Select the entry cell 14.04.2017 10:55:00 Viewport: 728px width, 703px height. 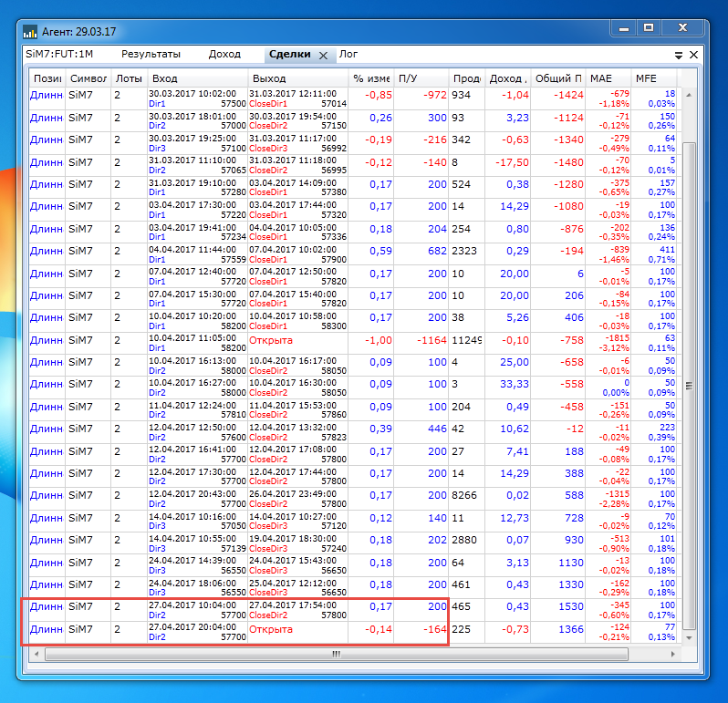click(x=197, y=543)
